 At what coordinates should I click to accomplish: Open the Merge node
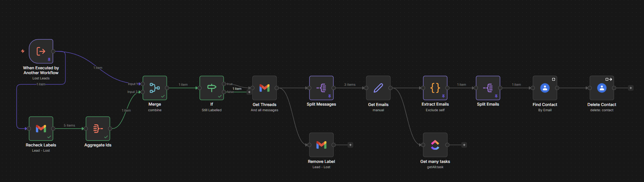[155, 88]
